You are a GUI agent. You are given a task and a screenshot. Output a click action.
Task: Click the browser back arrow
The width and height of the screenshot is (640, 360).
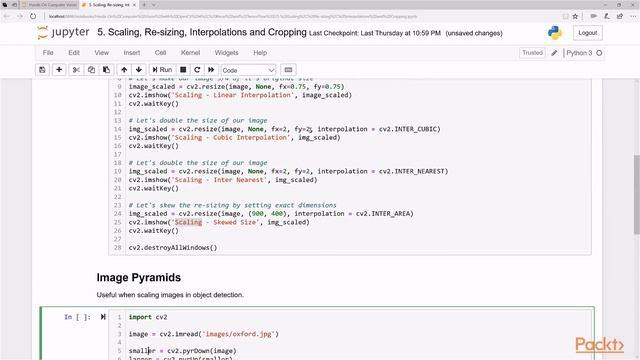[x=7, y=16]
